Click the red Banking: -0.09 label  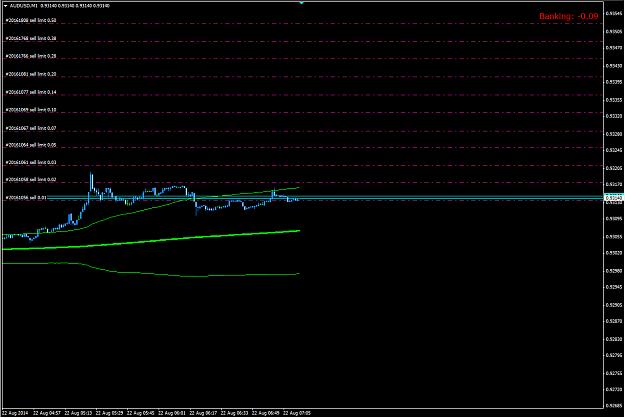pos(569,16)
